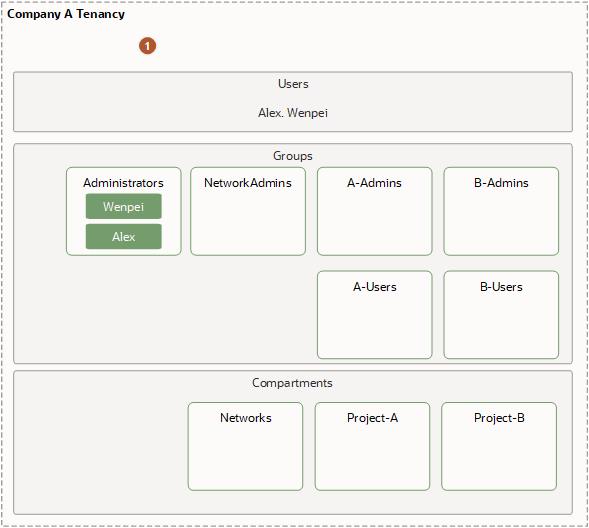Select the B-Users group box
589x528 pixels.
(501, 315)
